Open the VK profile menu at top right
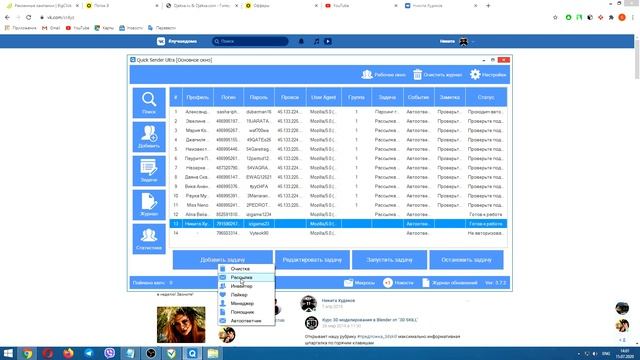The height and width of the screenshot is (360, 640). (x=457, y=41)
